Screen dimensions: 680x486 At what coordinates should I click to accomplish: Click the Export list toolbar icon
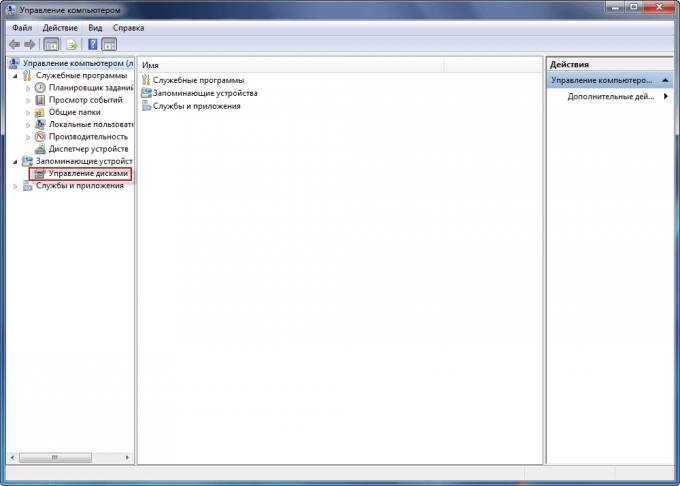pyautogui.click(x=71, y=45)
